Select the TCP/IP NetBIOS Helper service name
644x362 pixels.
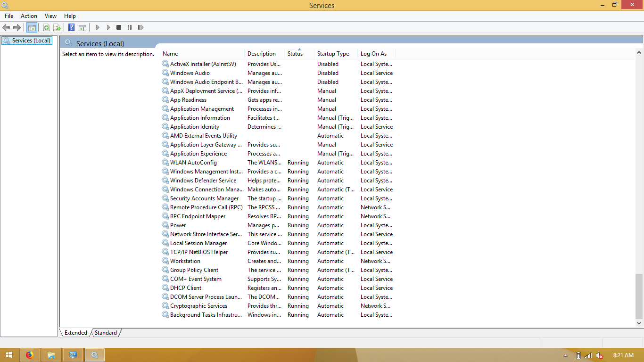199,252
